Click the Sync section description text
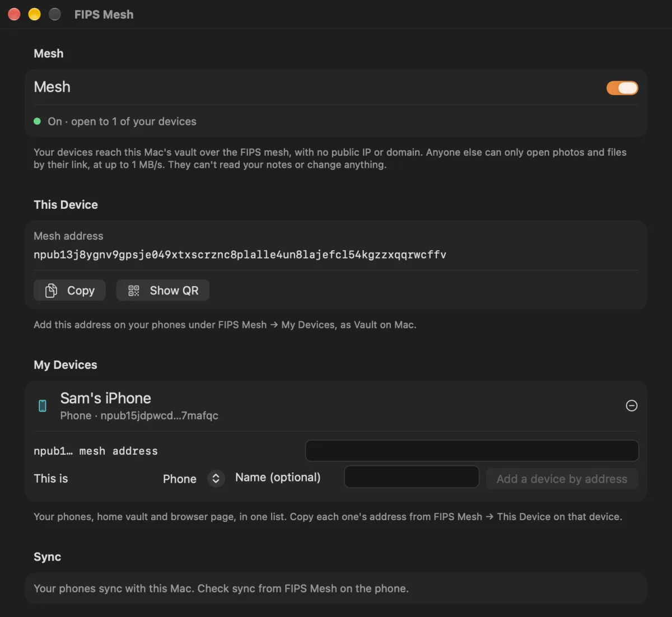The image size is (672, 617). pos(221,588)
